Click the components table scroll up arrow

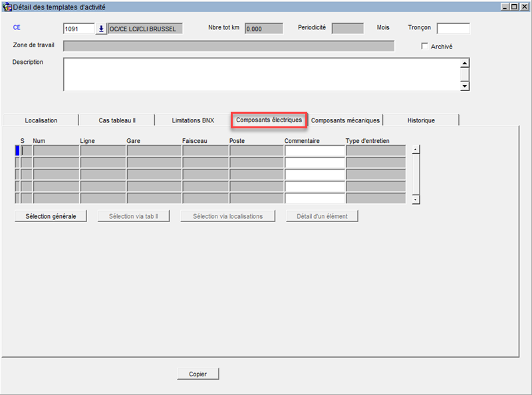416,150
